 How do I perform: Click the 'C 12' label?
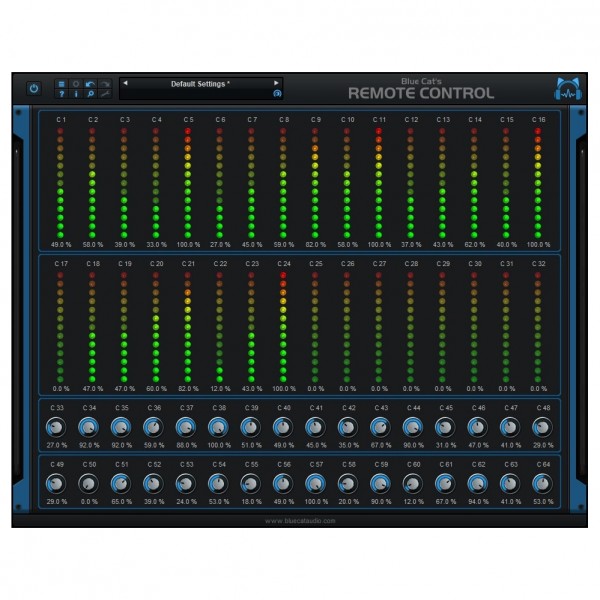click(411, 120)
